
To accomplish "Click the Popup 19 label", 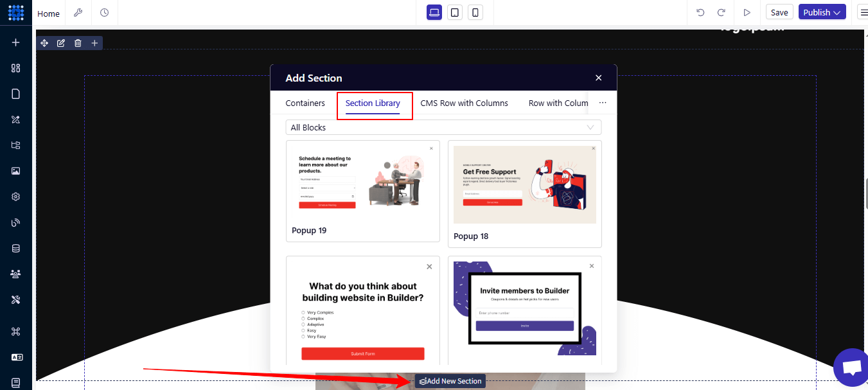I will point(309,231).
